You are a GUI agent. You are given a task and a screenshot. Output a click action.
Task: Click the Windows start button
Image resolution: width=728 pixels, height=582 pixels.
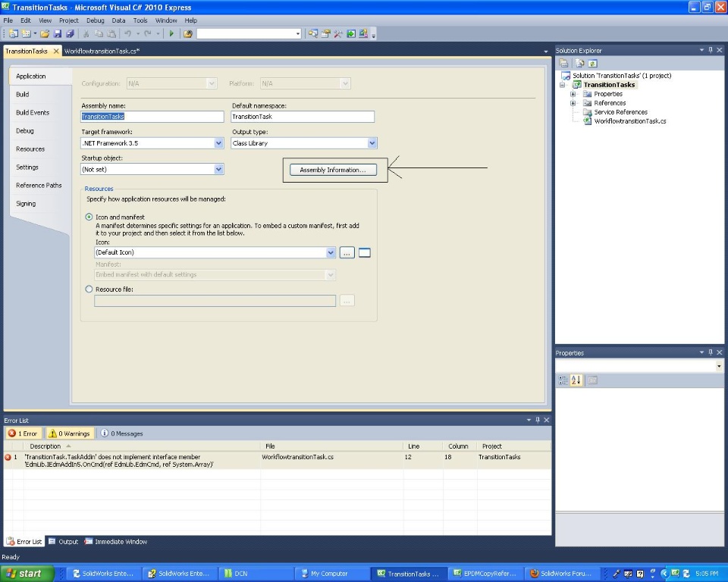pyautogui.click(x=27, y=573)
